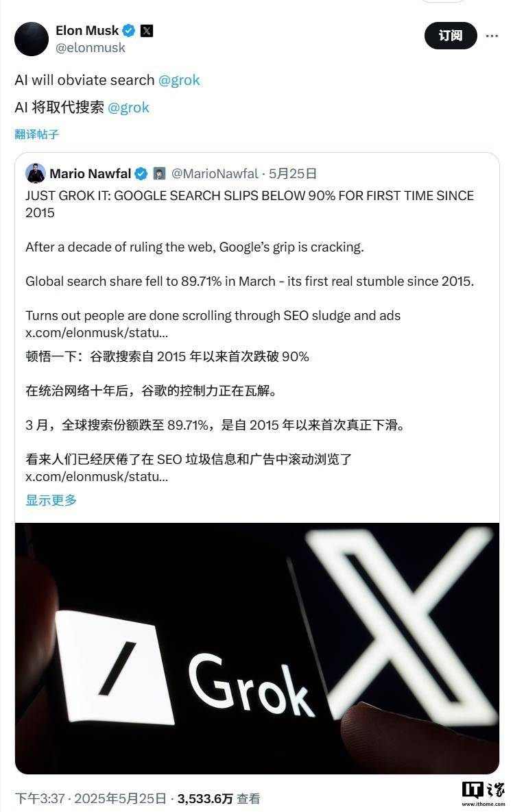
Task: Open the Grok and X logo image
Action: point(257,648)
